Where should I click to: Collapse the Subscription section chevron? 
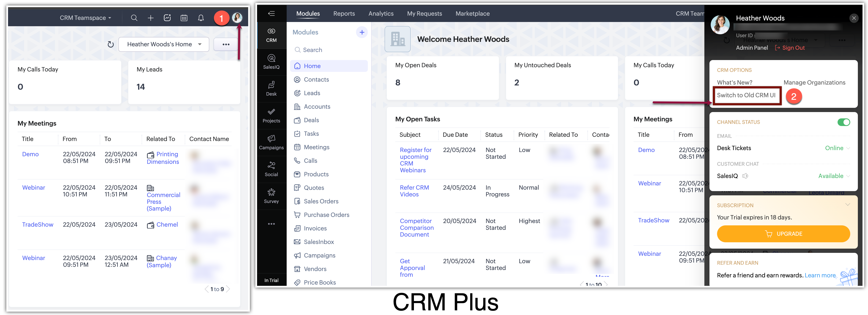[847, 205]
